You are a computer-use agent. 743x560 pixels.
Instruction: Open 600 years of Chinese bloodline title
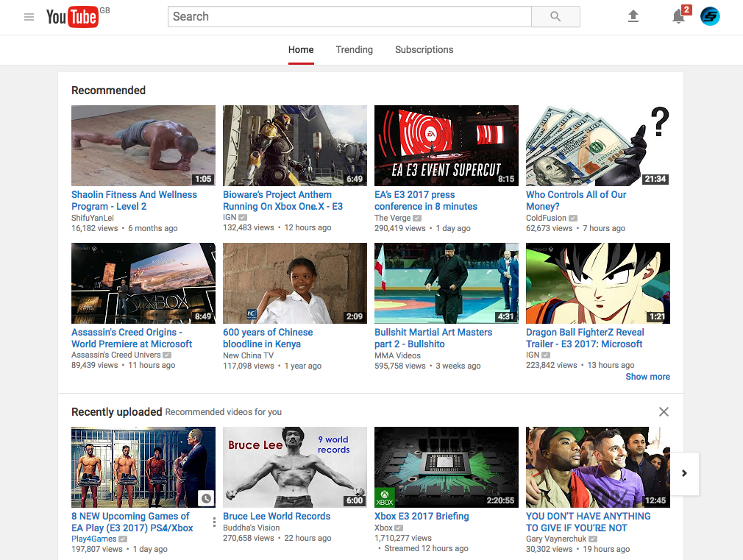(269, 338)
